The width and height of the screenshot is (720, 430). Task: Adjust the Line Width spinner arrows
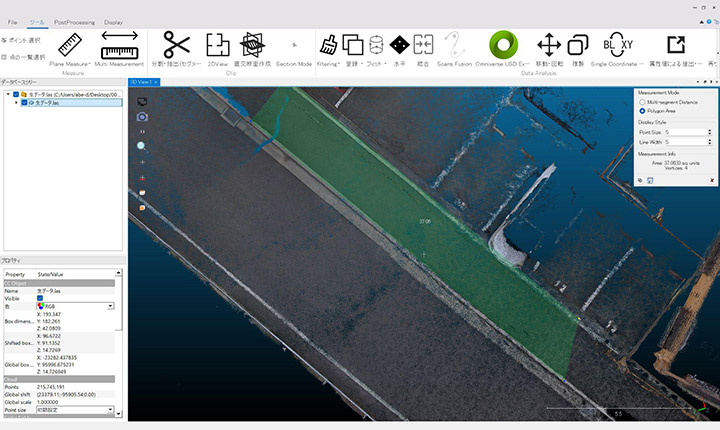point(709,142)
